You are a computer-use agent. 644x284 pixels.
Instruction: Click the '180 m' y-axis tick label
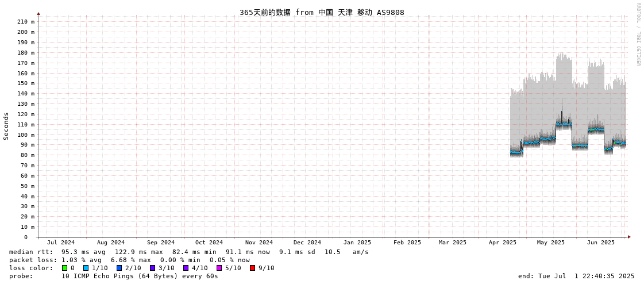26,53
